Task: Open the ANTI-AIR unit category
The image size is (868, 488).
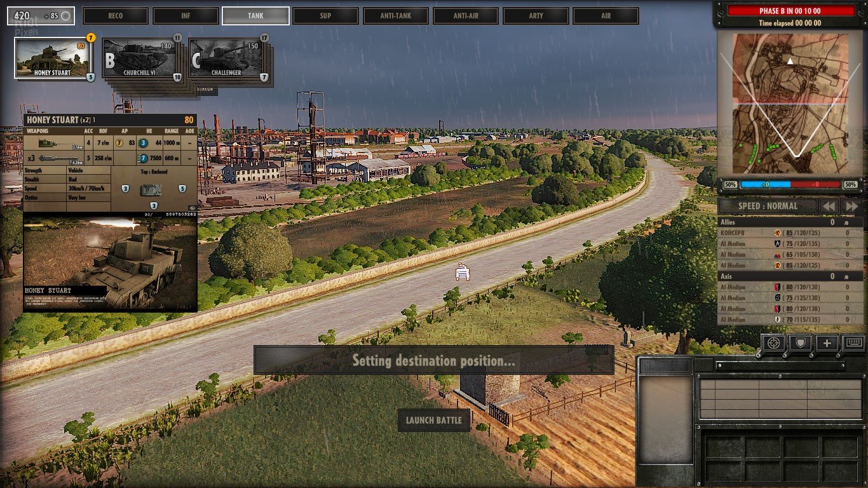Action: (466, 15)
